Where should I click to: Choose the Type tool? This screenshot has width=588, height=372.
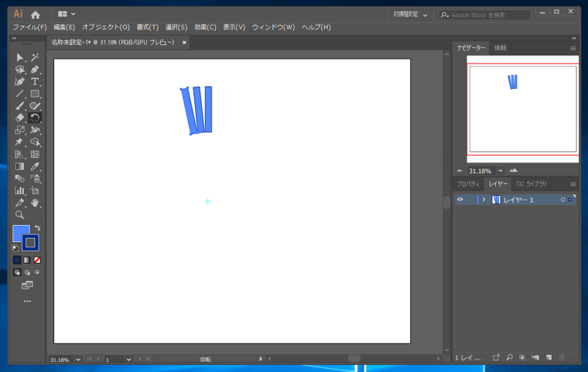click(x=35, y=82)
